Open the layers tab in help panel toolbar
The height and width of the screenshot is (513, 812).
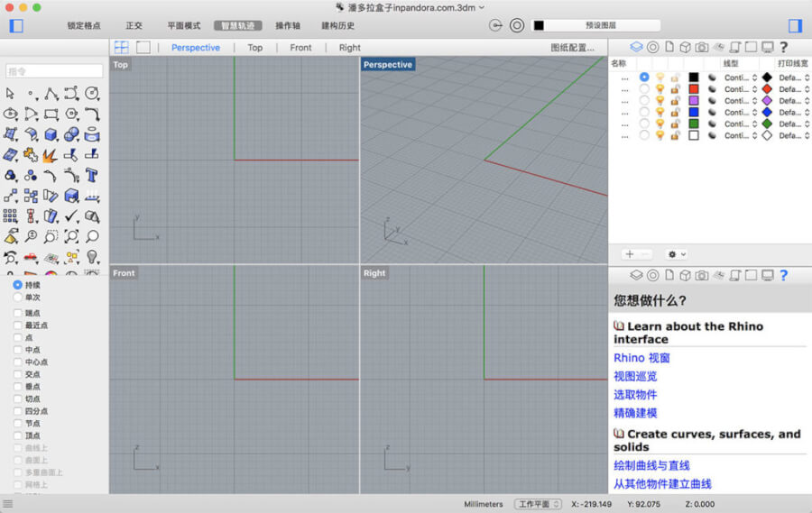pyautogui.click(x=636, y=275)
